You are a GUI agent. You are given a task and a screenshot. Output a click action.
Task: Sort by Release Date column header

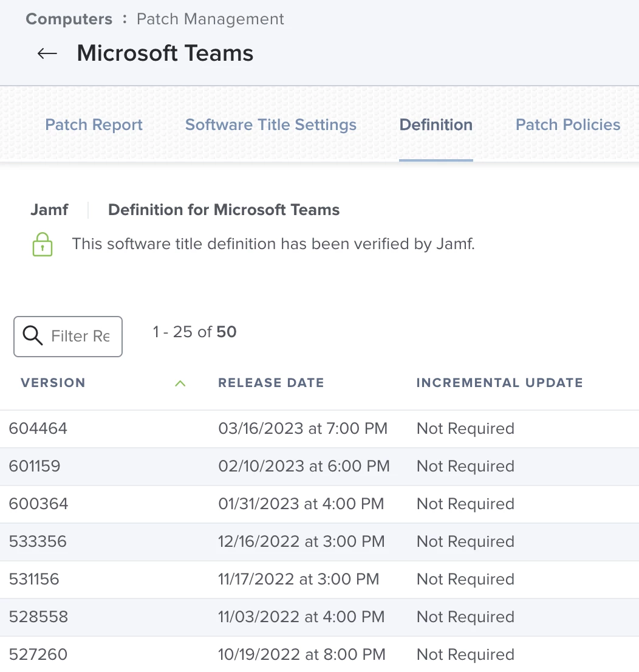272,383
